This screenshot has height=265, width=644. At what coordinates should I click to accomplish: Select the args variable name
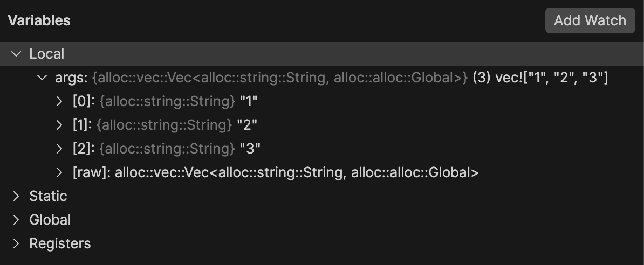pos(70,78)
